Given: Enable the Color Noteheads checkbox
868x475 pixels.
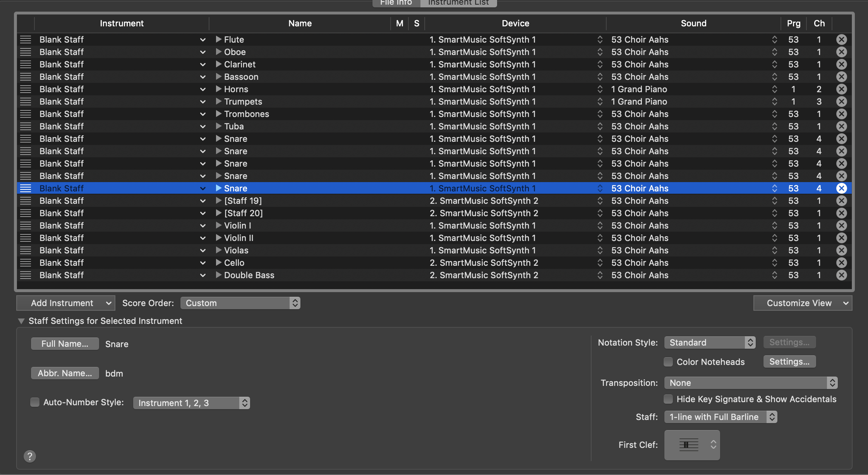Looking at the screenshot, I should click(x=668, y=362).
